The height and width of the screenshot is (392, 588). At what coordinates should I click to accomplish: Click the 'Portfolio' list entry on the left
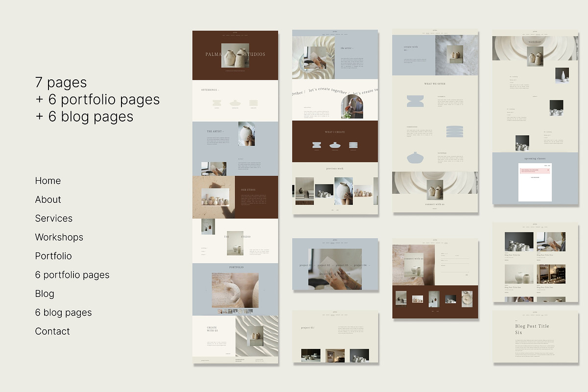tap(53, 256)
